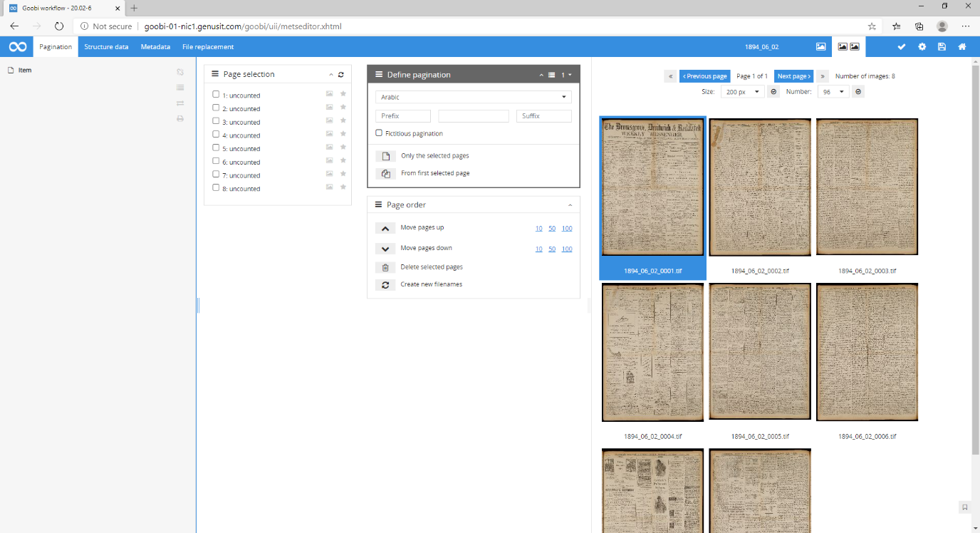
Task: Click the print icon in left sidebar
Action: coord(180,118)
